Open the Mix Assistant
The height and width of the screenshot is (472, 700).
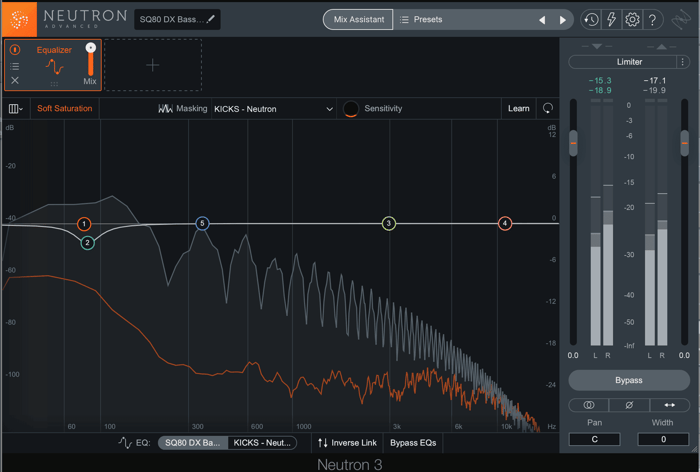point(358,20)
